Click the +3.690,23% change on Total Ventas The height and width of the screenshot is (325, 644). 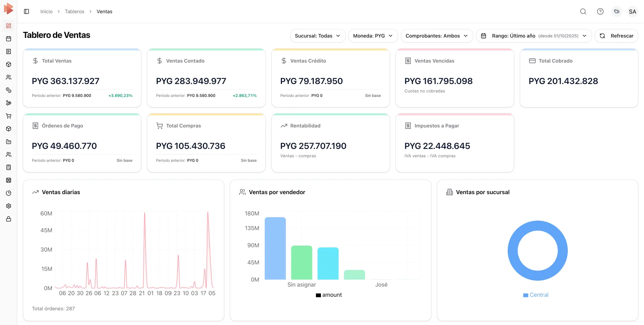(121, 95)
